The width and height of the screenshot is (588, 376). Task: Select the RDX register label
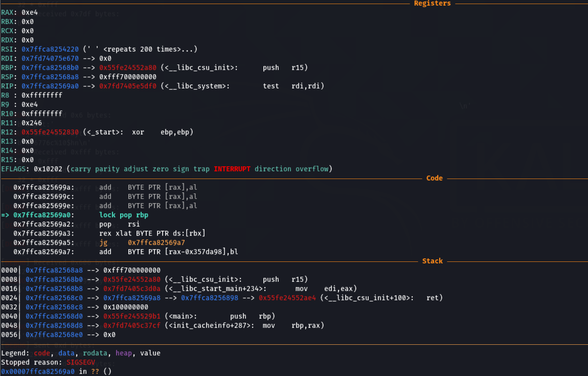[7, 40]
